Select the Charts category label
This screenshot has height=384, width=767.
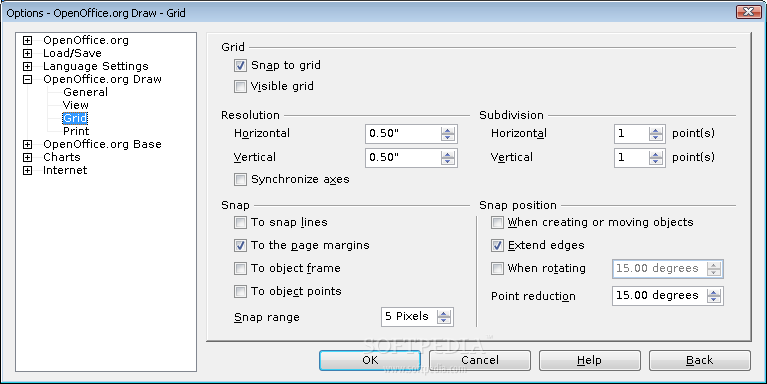(x=62, y=157)
